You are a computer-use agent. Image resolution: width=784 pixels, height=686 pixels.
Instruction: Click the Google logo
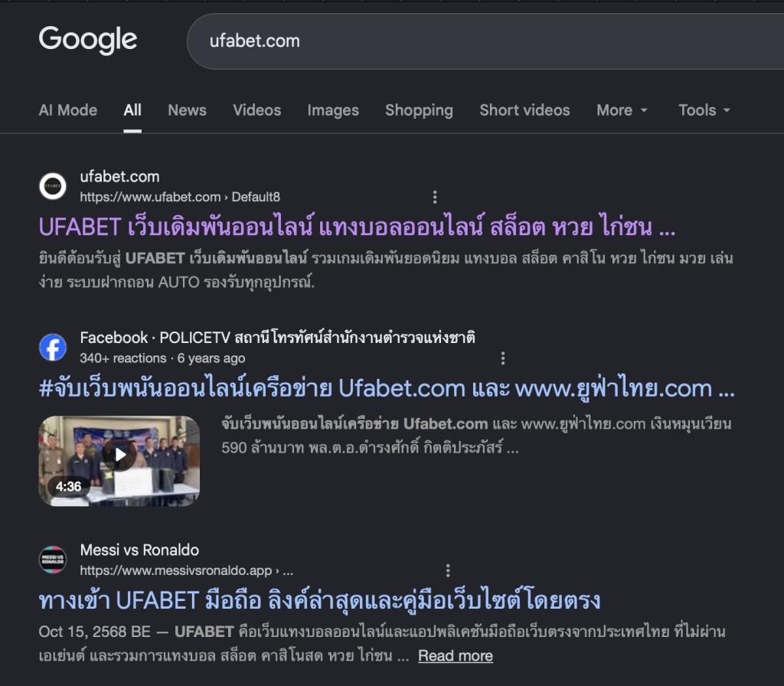pos(88,40)
